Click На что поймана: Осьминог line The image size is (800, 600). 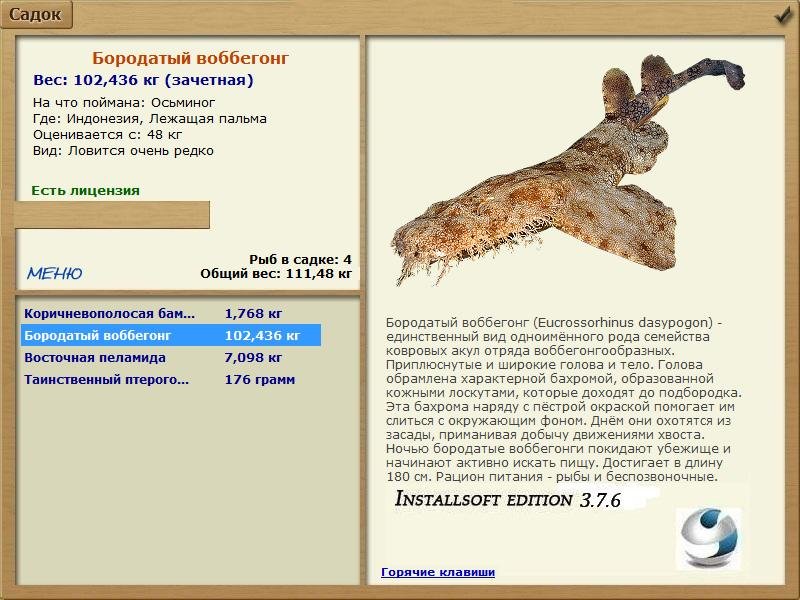coord(124,103)
